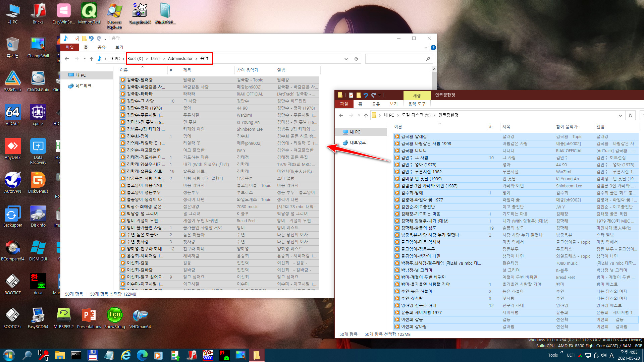Open the BOOTICE desktop icon
The width and height of the screenshot is (644, 362).
click(13, 285)
